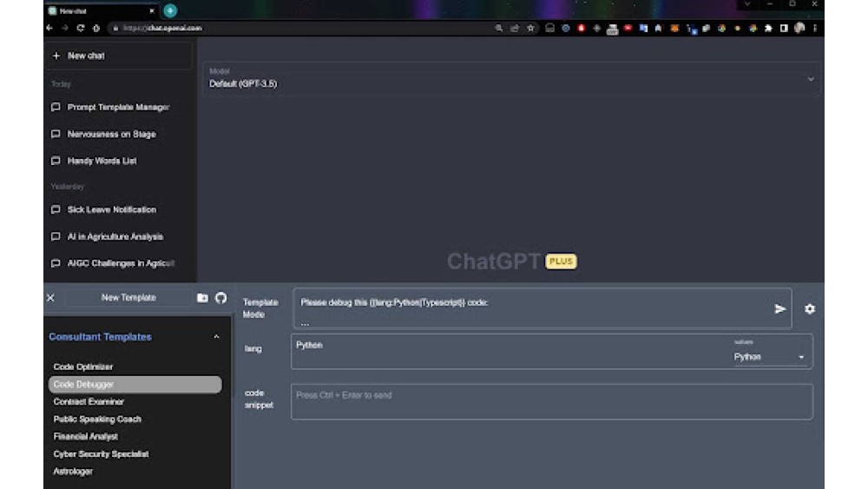This screenshot has width=868, height=489.
Task: Select the Cyber Security Specialist template
Action: tap(101, 454)
